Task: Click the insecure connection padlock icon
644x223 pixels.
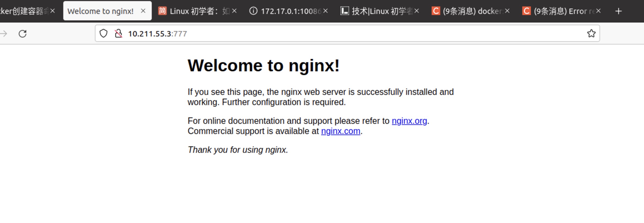Action: (118, 34)
